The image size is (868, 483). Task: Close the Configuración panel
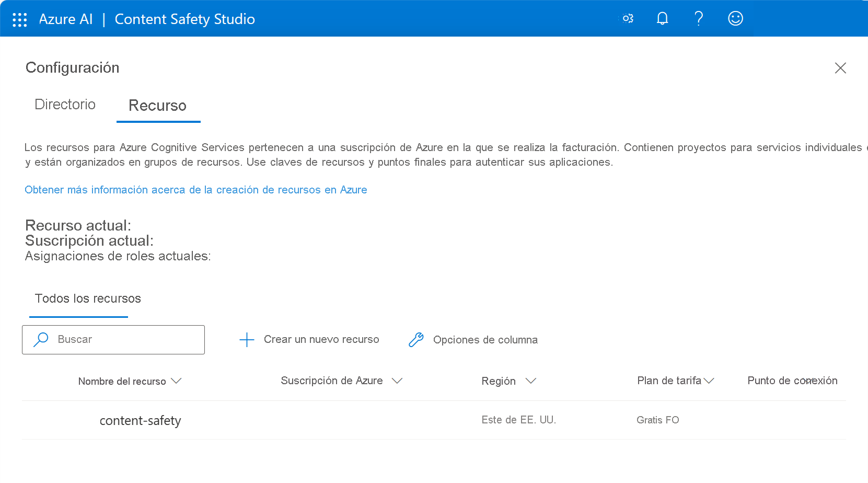tap(840, 68)
